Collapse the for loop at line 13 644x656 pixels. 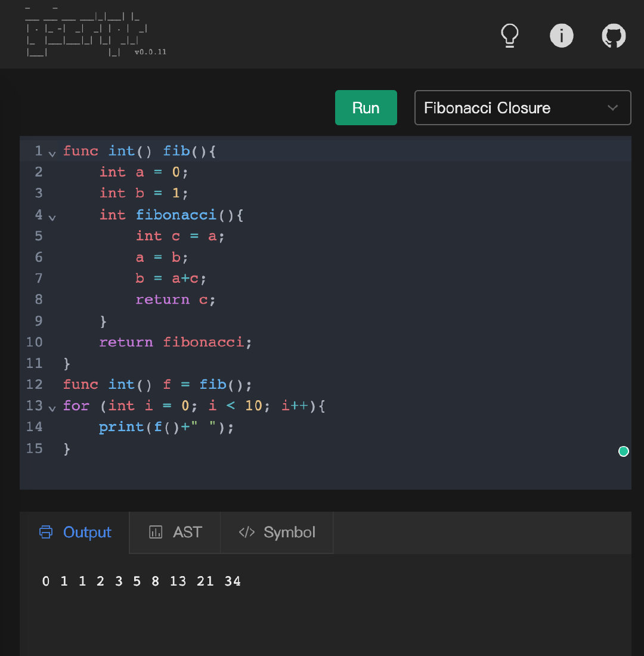coord(52,408)
